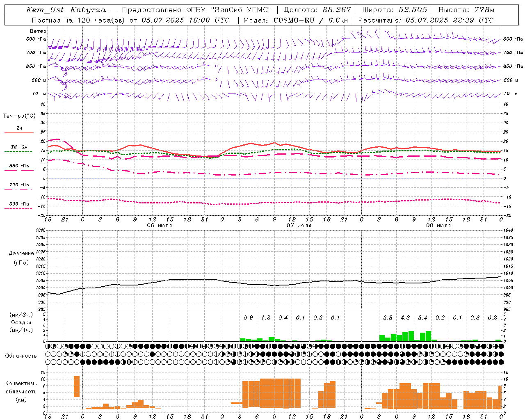Screen dimensions: 525x420
Task: Select the longitude value 88.267
Action: coord(337,10)
